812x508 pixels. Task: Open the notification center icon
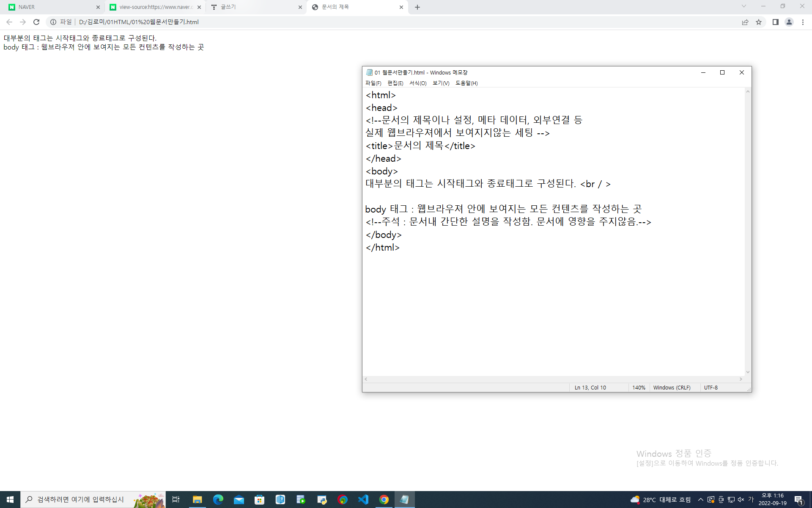pyautogui.click(x=798, y=500)
